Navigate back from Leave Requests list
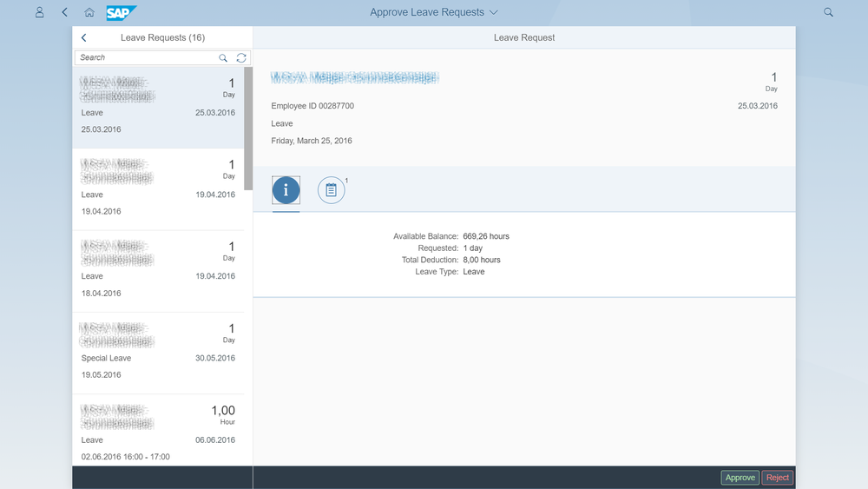The height and width of the screenshot is (489, 868). pos(84,37)
